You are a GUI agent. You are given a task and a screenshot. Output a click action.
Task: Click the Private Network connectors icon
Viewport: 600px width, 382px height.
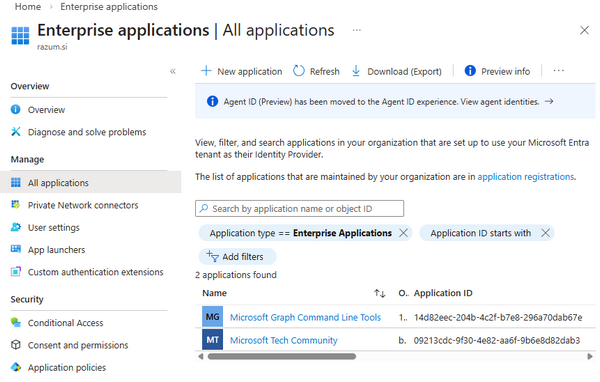tap(16, 204)
